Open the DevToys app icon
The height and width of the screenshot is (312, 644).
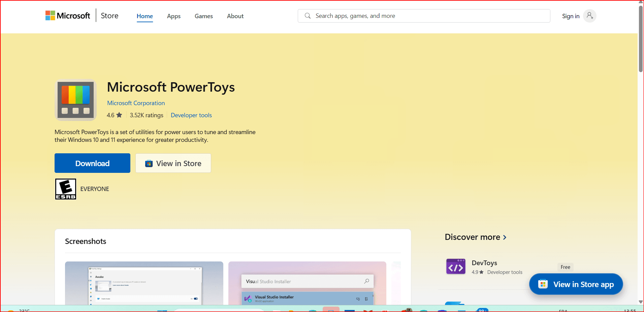point(456,267)
